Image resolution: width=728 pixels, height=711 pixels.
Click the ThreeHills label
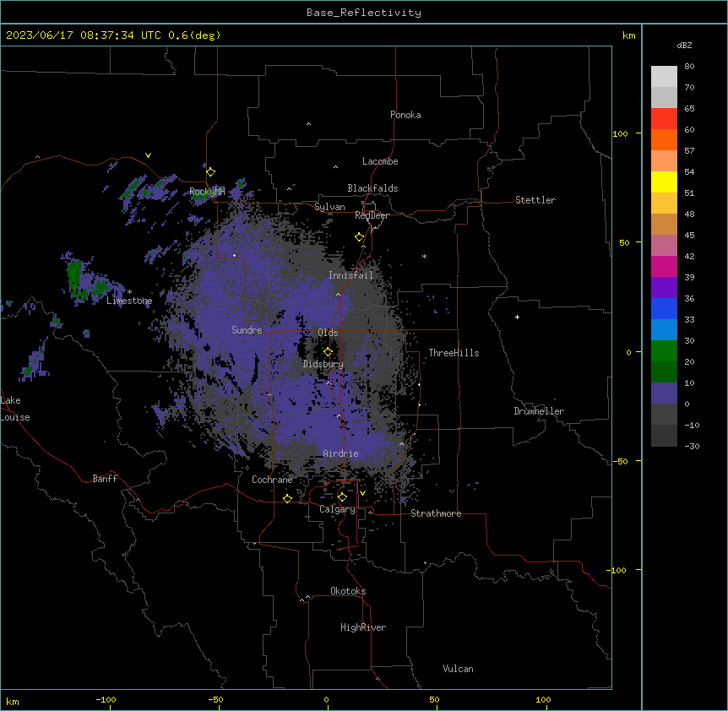pyautogui.click(x=454, y=353)
